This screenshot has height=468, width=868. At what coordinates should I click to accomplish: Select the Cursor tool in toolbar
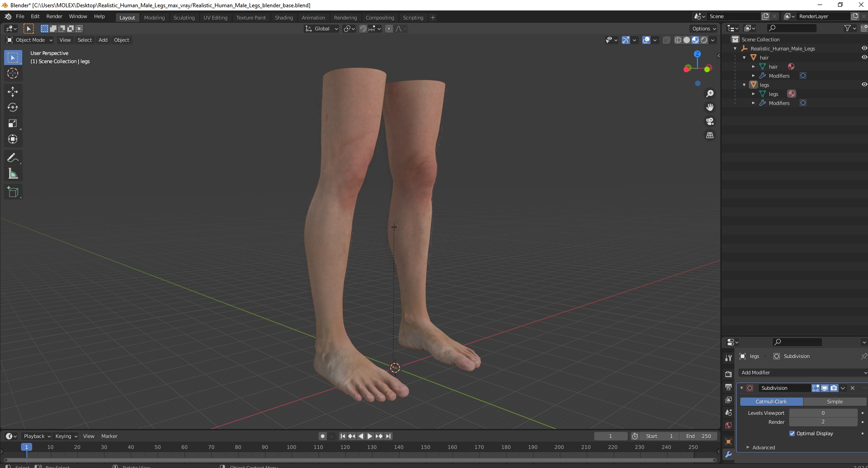13,73
